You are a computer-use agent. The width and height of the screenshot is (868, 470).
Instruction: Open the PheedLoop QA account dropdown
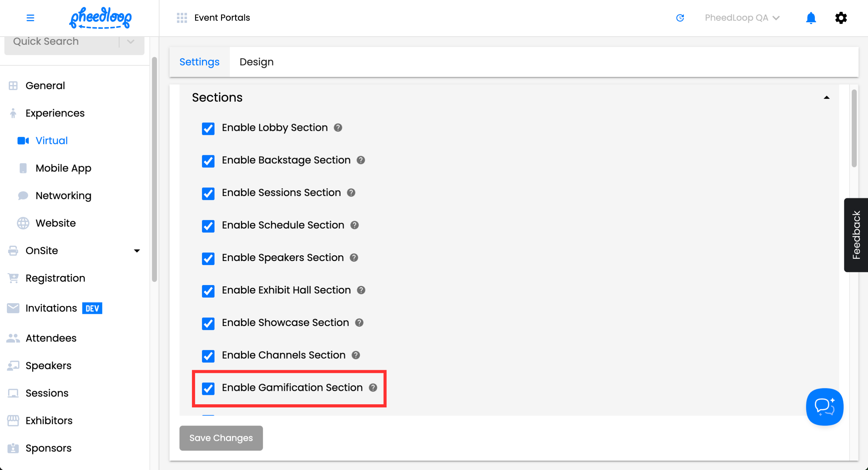pos(742,18)
